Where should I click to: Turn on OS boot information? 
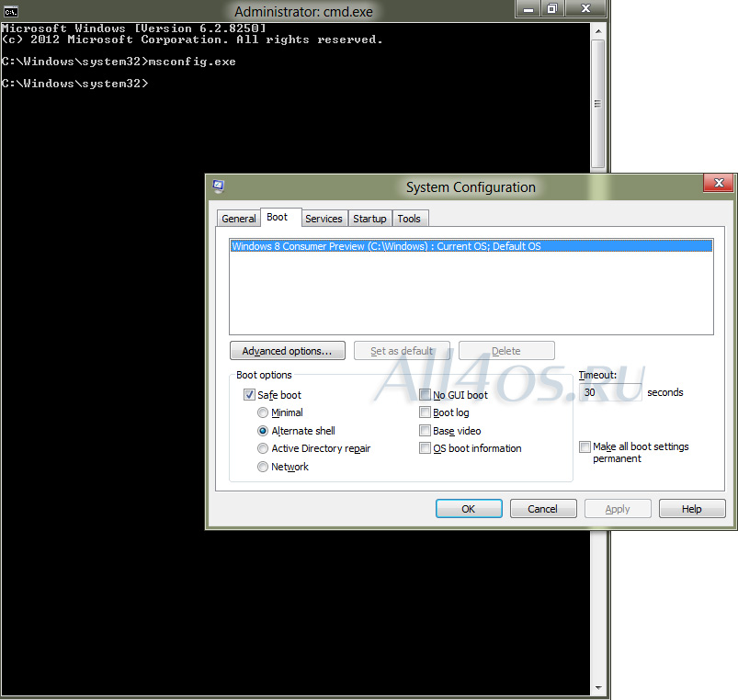coord(425,448)
